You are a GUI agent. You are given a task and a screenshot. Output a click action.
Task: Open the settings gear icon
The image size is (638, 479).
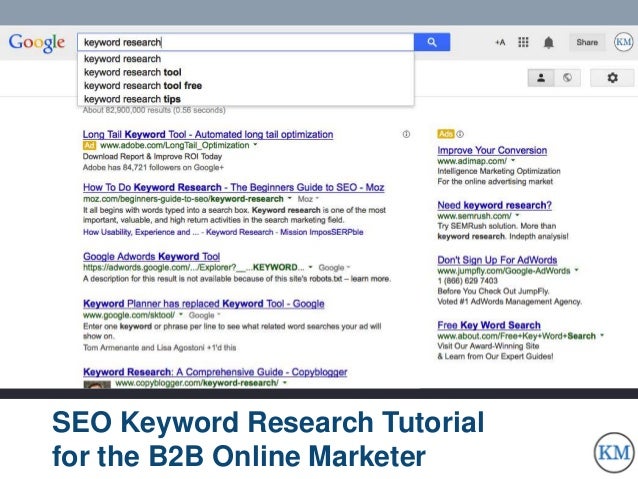click(x=612, y=78)
